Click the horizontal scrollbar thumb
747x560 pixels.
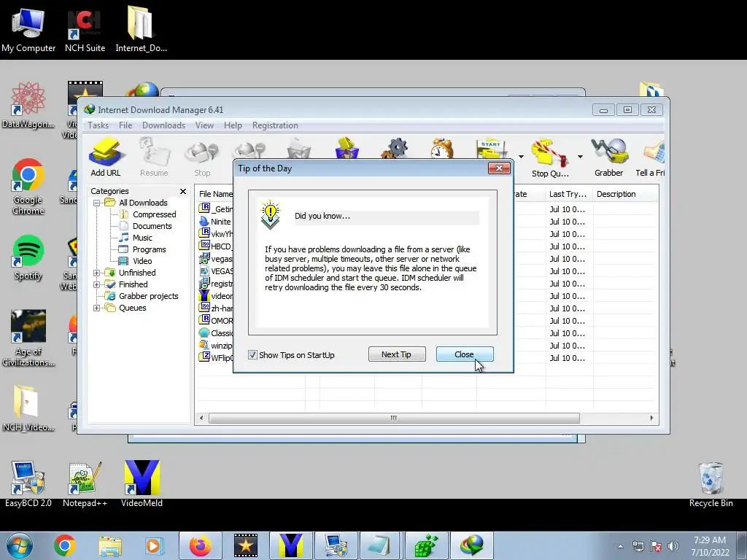(394, 418)
